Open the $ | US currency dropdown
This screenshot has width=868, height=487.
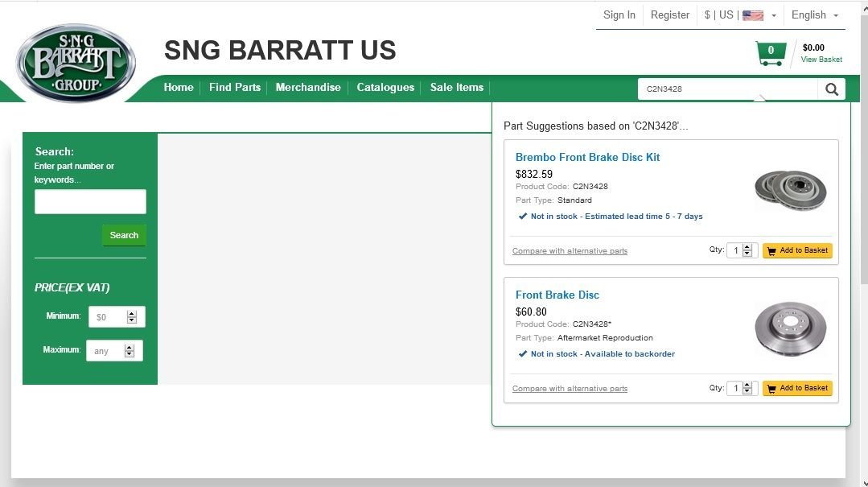740,15
